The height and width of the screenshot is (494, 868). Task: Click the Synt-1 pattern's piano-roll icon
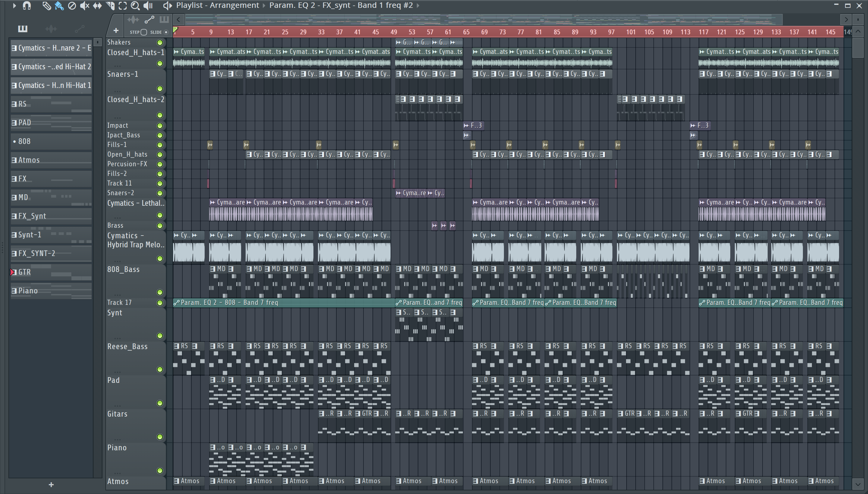pos(14,235)
